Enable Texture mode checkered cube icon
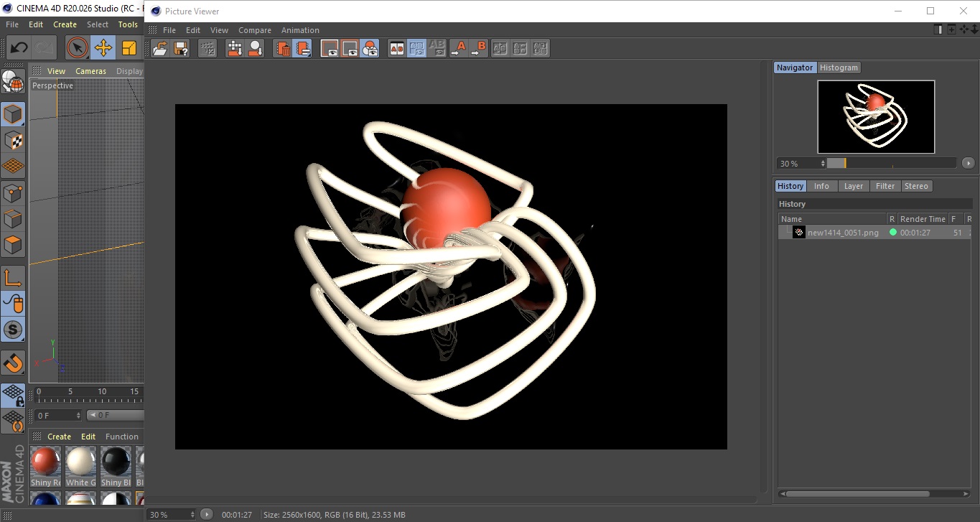This screenshot has height=522, width=980. coord(13,140)
